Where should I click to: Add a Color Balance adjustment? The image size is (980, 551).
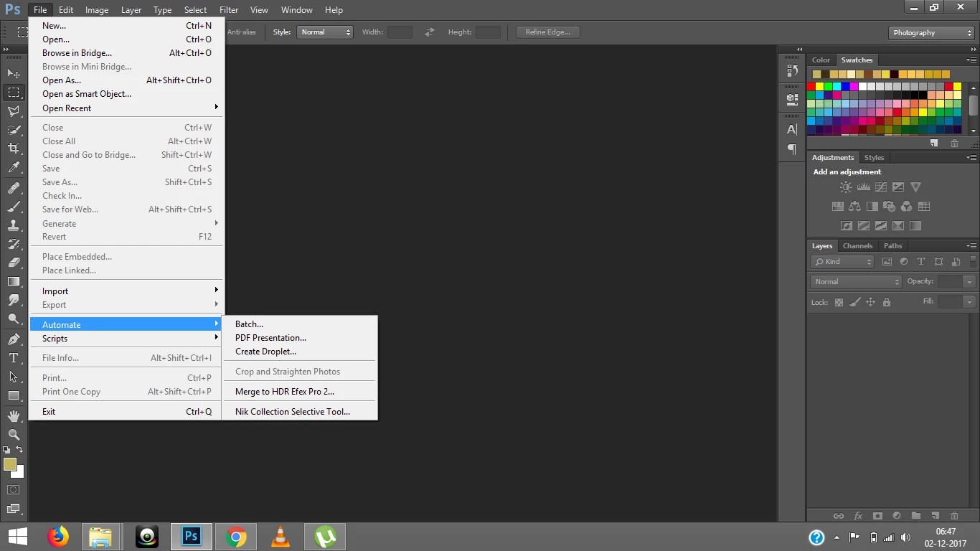[854, 207]
